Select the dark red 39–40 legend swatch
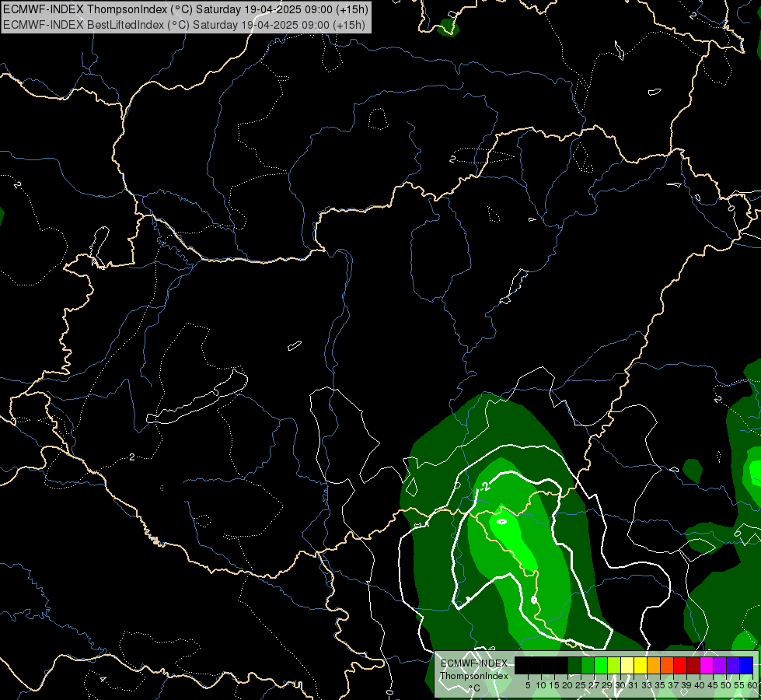The image size is (761, 700). pyautogui.click(x=693, y=666)
